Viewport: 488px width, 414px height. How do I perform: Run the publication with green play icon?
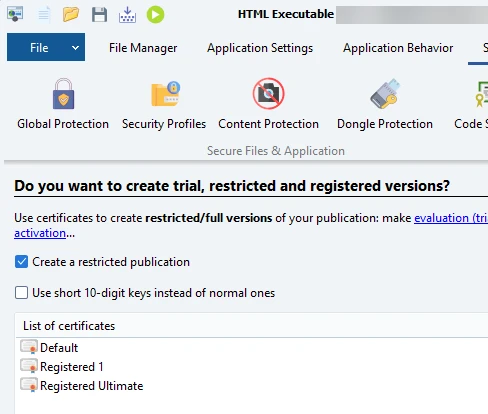pos(155,15)
